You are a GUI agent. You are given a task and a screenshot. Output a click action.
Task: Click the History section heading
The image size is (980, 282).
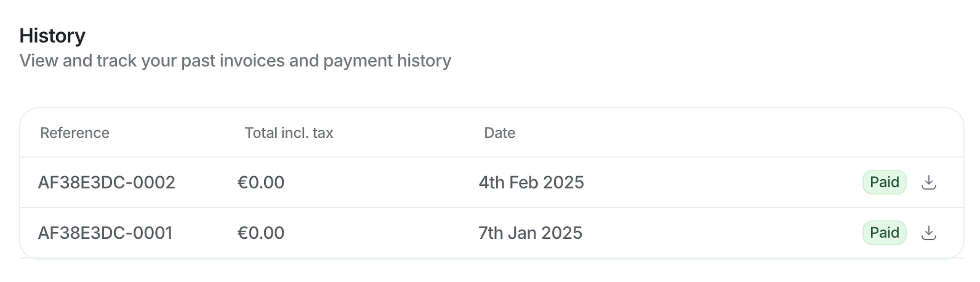pyautogui.click(x=53, y=36)
